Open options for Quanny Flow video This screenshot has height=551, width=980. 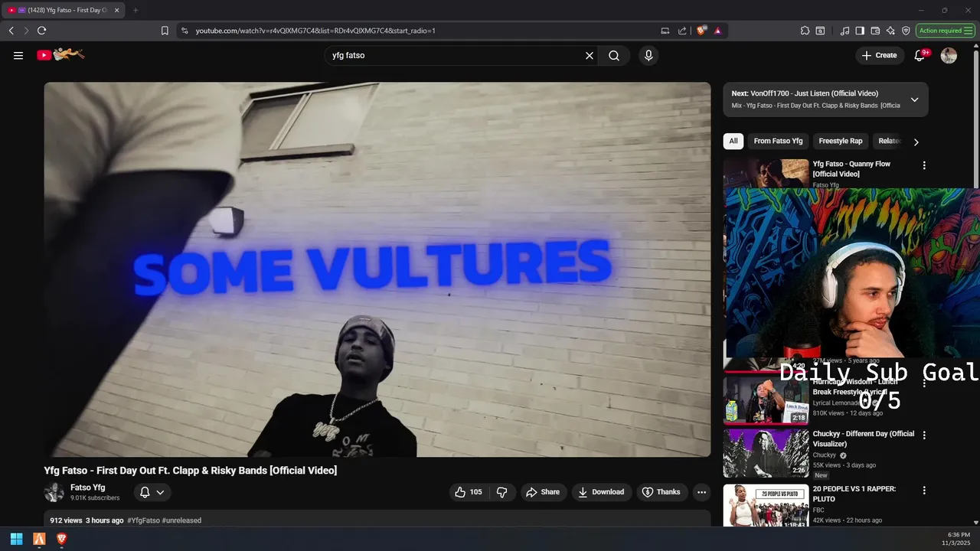tap(924, 165)
